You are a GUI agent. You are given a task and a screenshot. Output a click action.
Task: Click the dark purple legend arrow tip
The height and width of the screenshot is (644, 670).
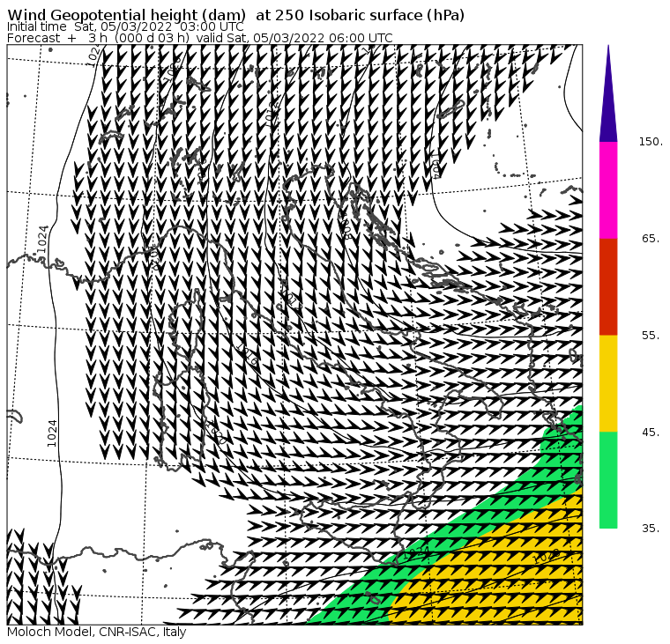coord(608,93)
